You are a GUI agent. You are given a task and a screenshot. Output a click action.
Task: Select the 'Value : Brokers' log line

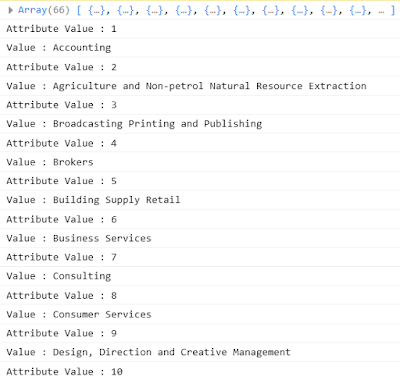pos(200,162)
